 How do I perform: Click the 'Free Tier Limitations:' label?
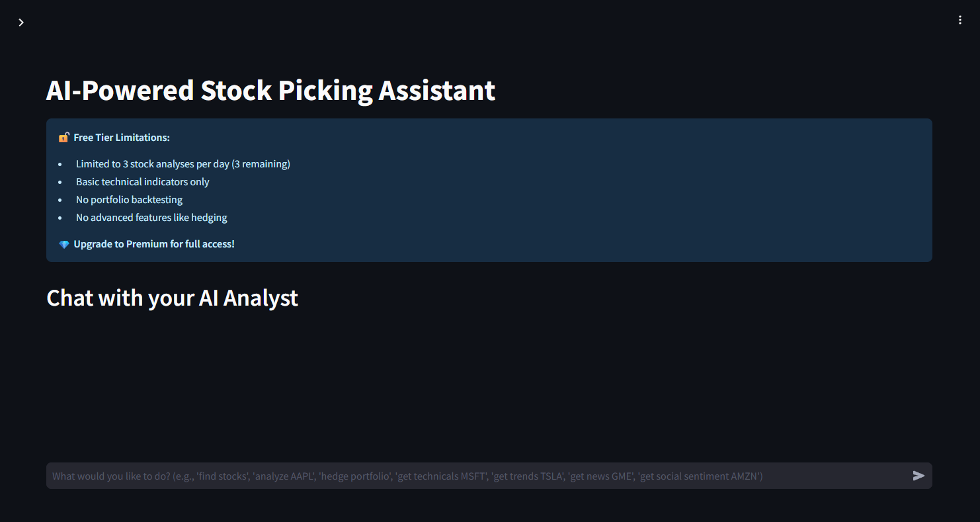point(122,138)
